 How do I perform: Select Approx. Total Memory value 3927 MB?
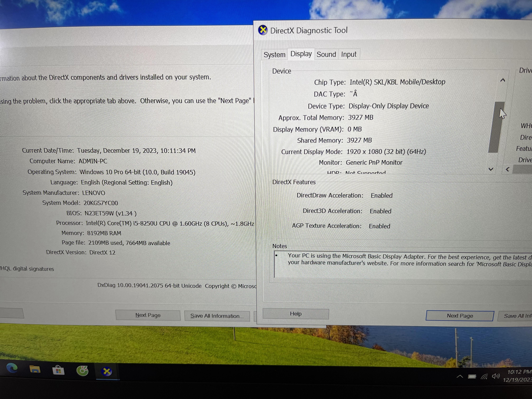(x=360, y=118)
